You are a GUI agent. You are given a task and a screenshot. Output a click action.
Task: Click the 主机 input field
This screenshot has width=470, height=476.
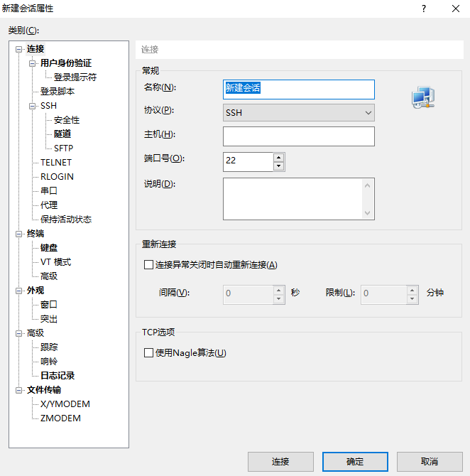pyautogui.click(x=299, y=136)
